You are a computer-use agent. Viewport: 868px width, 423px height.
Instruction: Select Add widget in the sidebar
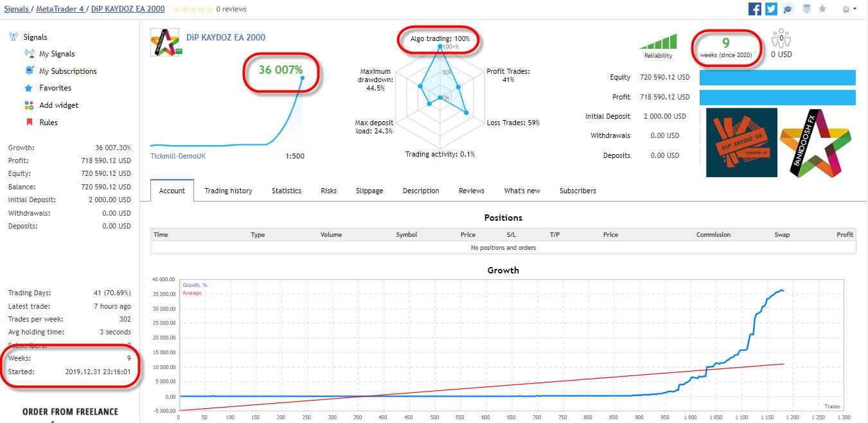point(58,105)
